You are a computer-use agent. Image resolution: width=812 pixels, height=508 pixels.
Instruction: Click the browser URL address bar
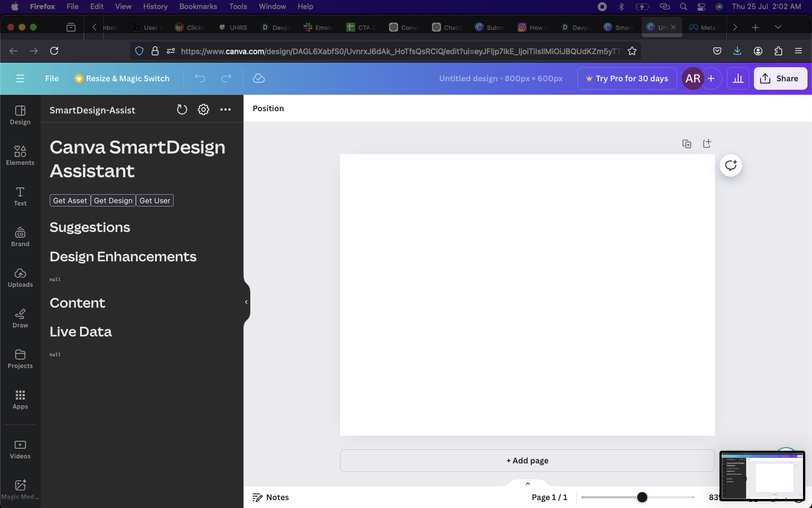pyautogui.click(x=400, y=51)
